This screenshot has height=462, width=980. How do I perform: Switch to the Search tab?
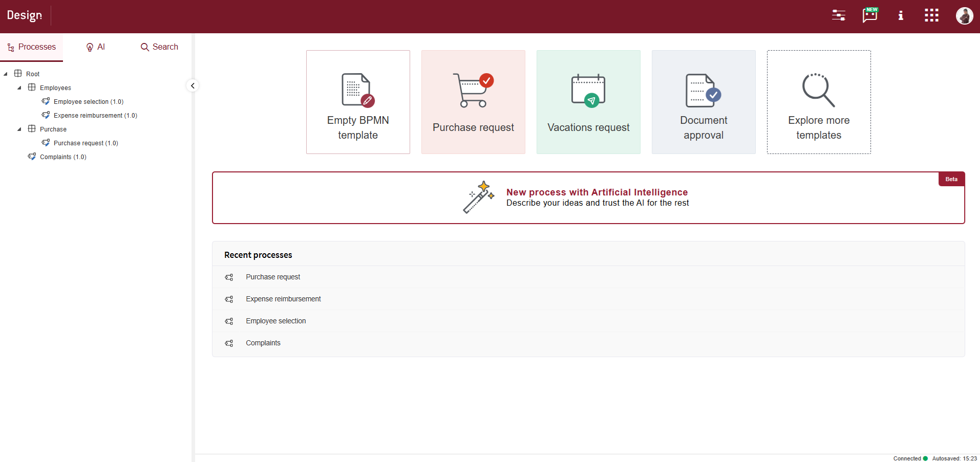pos(159,47)
